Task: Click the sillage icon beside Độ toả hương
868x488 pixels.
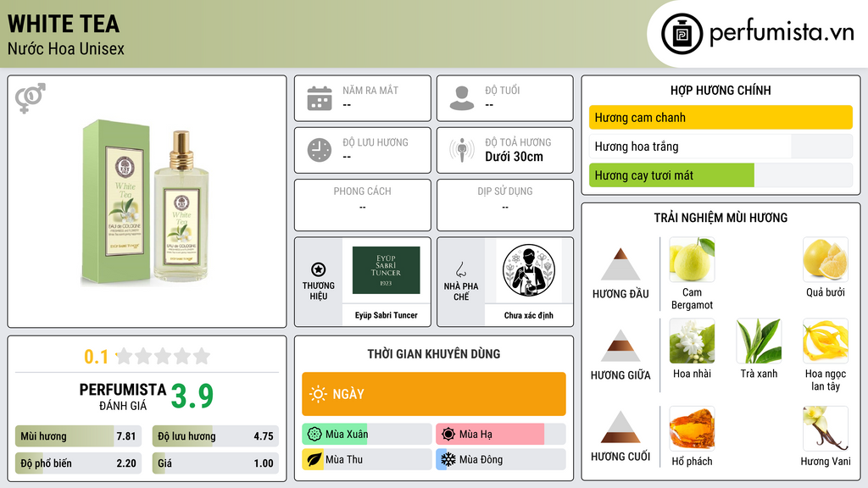Action: click(x=462, y=150)
